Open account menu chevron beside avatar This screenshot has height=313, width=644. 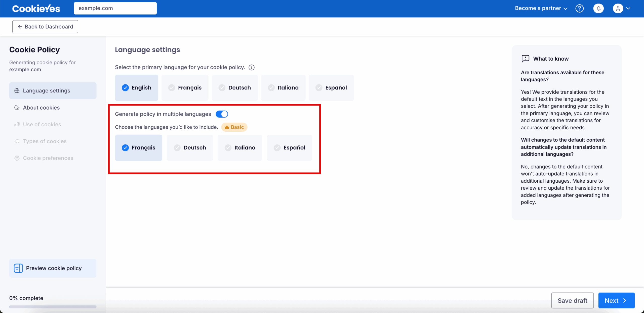click(x=628, y=9)
